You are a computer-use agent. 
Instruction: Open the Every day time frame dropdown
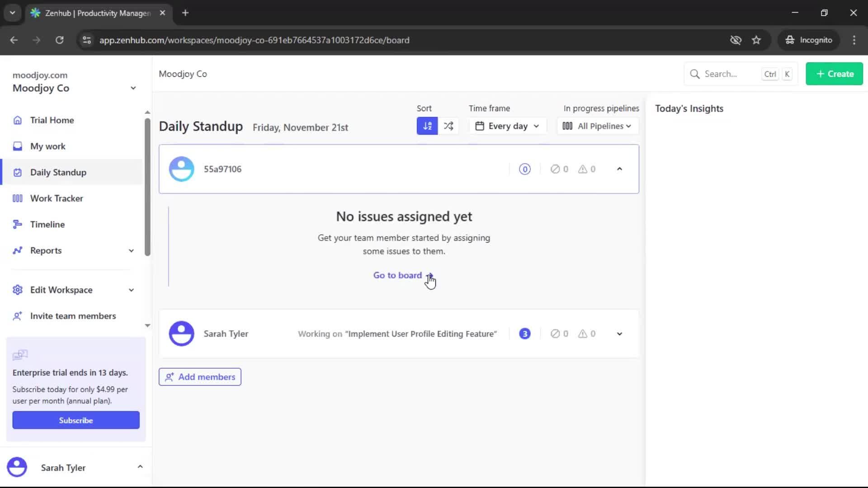pos(507,126)
